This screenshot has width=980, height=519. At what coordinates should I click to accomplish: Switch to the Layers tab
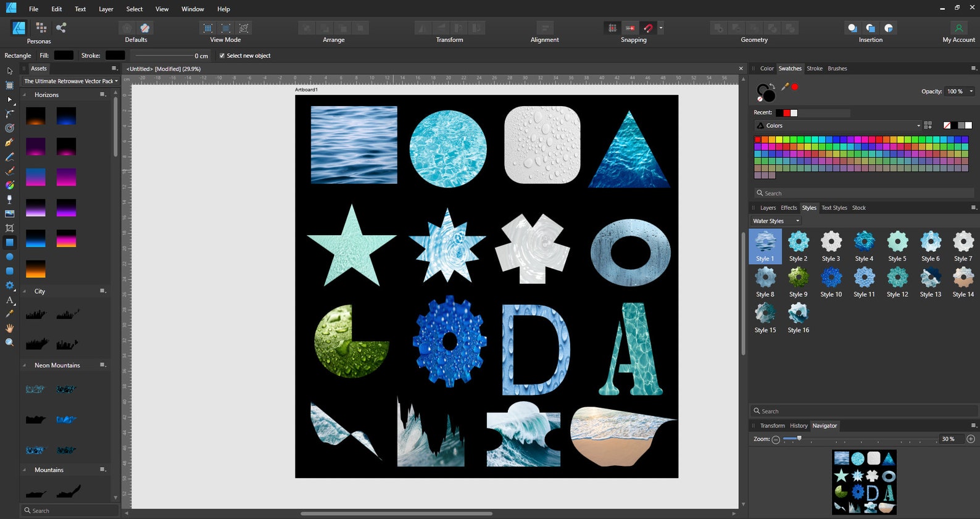tap(768, 208)
